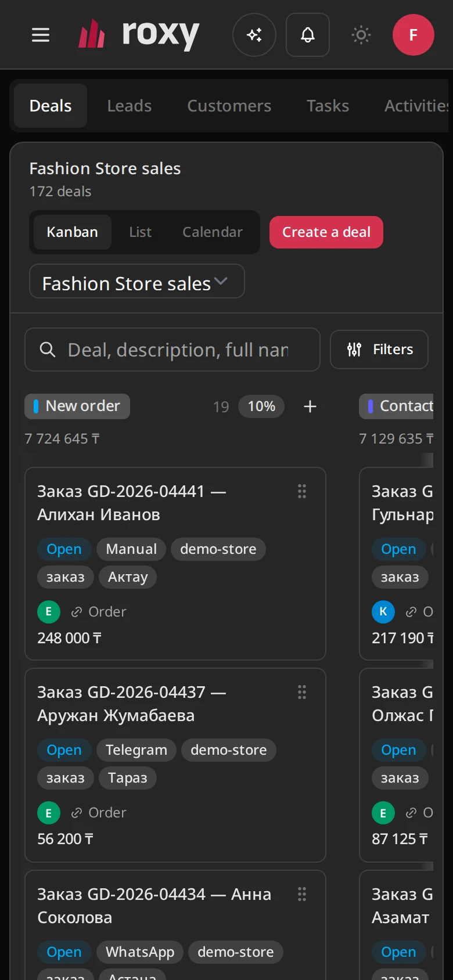Open the notifications bell
453x980 pixels.
[x=308, y=35]
